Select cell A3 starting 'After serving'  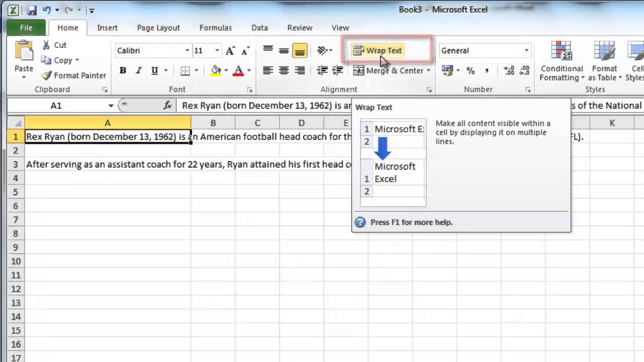[107, 164]
